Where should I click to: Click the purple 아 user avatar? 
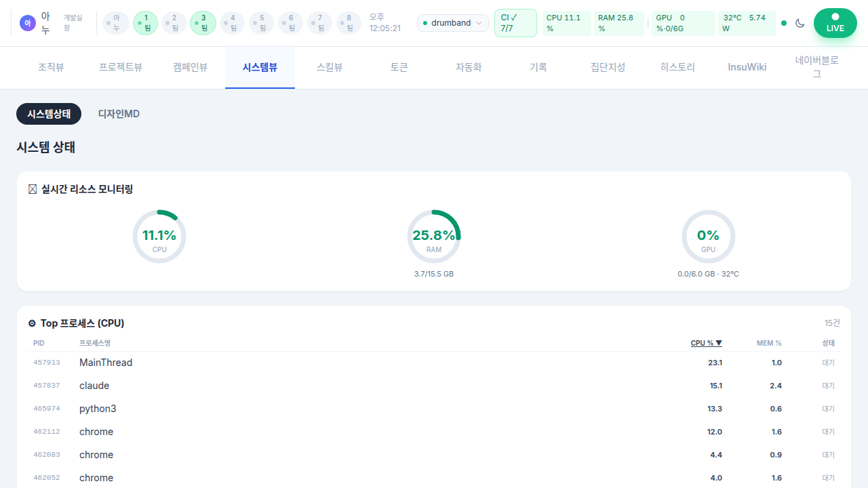[x=27, y=23]
